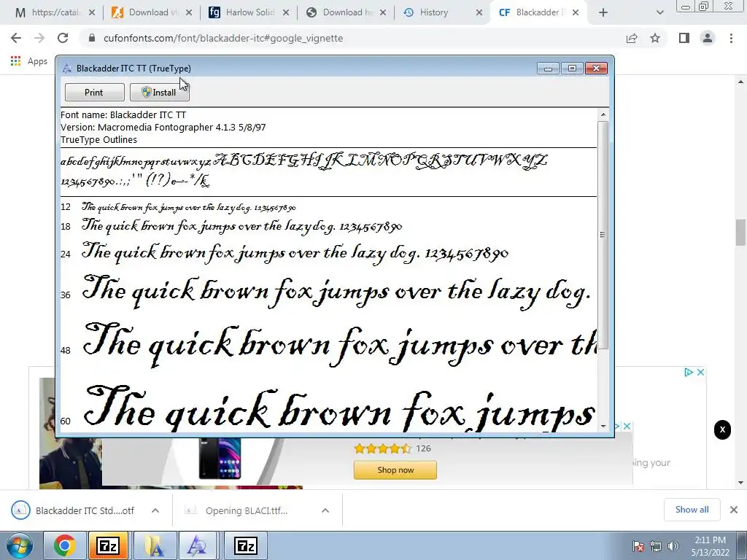Switch to the Gmail catalog tab
The width and height of the screenshot is (747, 560).
pos(55,12)
